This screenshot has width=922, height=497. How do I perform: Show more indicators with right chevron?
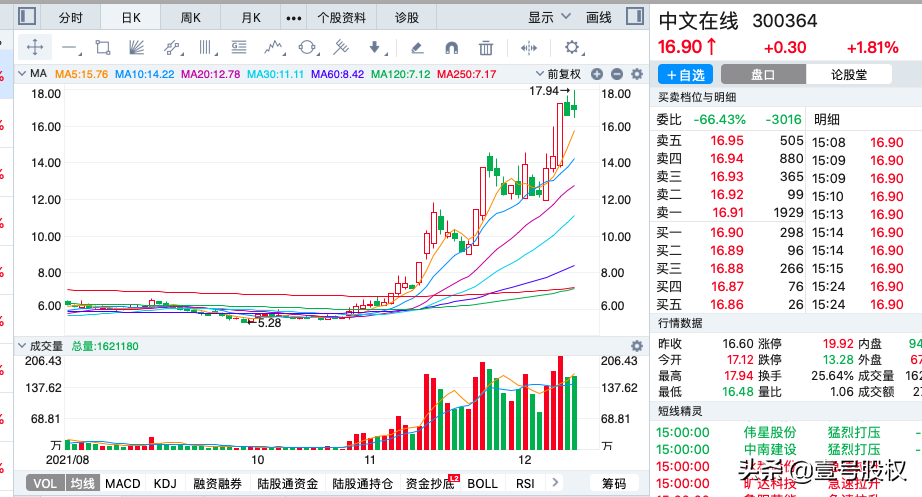(x=554, y=483)
